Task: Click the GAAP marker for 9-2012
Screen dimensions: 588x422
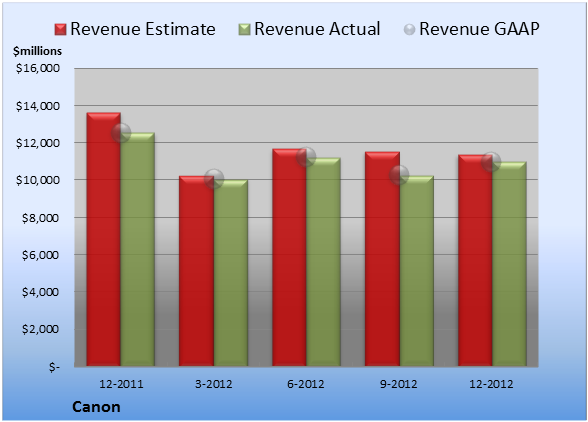Action: point(399,175)
